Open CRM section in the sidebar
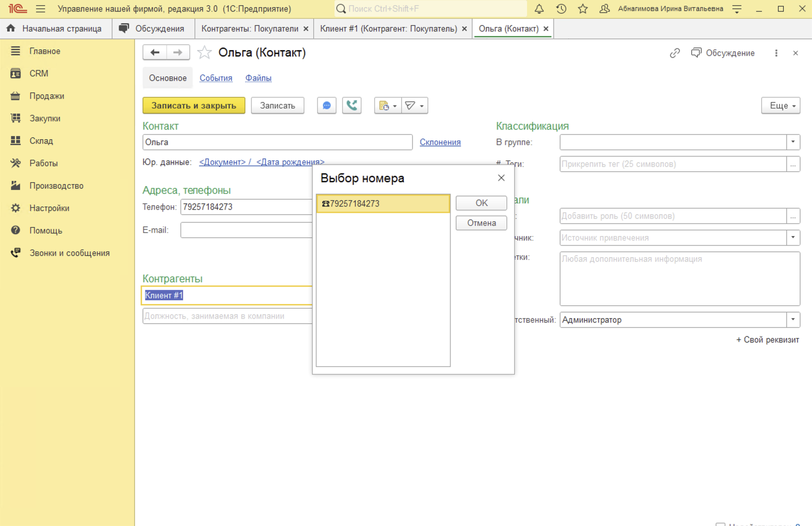Image resolution: width=812 pixels, height=526 pixels. [39, 74]
